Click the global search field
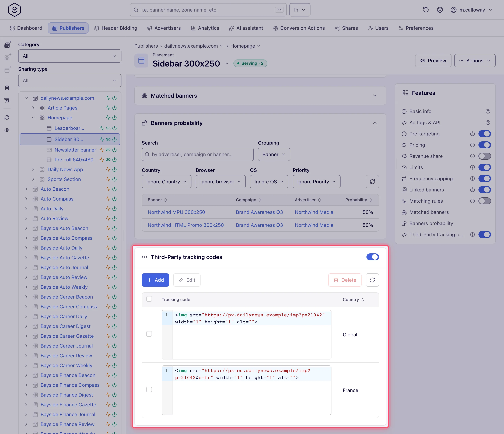This screenshot has height=434, width=504. [x=208, y=10]
